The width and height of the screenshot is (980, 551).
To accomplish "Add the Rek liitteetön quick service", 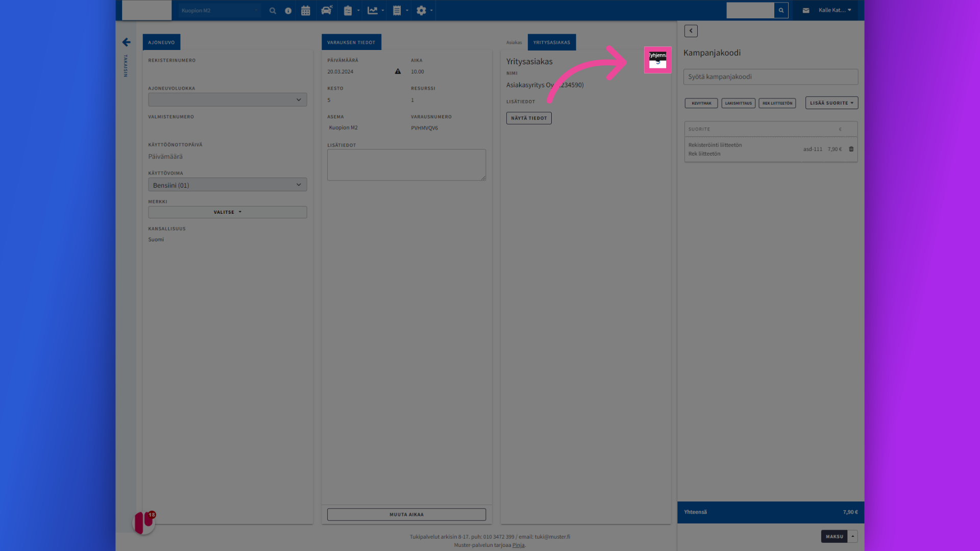I will pyautogui.click(x=777, y=103).
